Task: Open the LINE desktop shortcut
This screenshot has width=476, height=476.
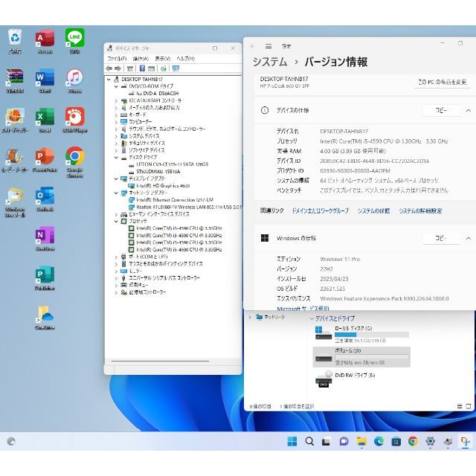Action: point(74,41)
